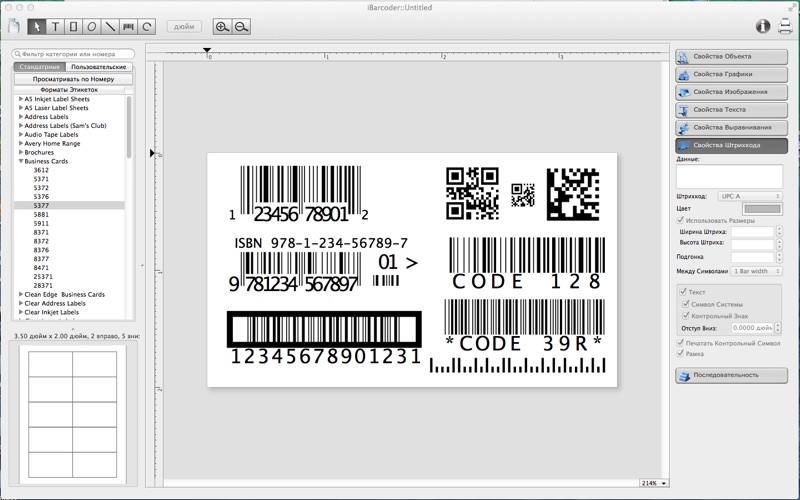This screenshot has height=500, width=800.
Task: Click the Данные text field
Action: tap(729, 177)
